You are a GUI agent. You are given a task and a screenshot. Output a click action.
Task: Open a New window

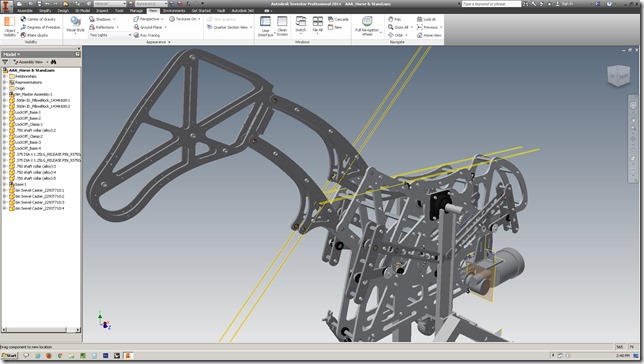pyautogui.click(x=335, y=27)
